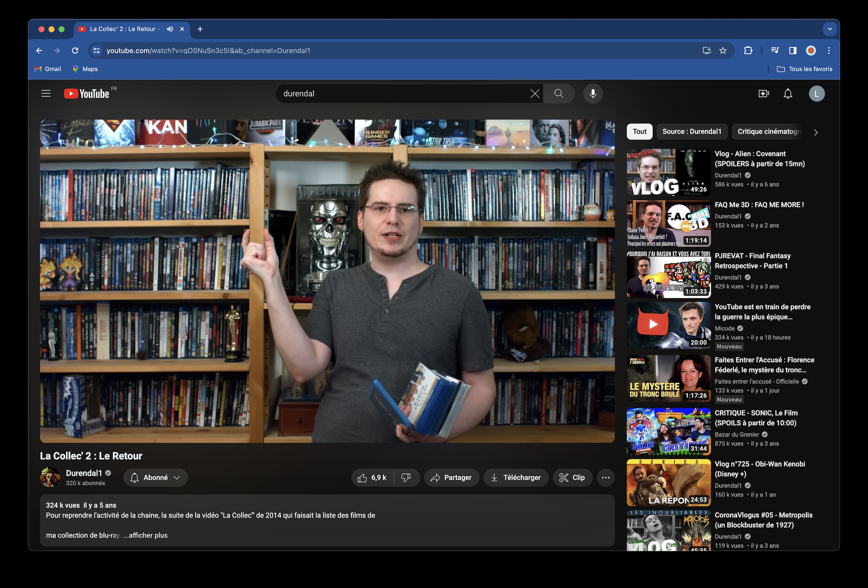Open the Extensions puzzle icon
The height and width of the screenshot is (588, 868).
coord(748,50)
